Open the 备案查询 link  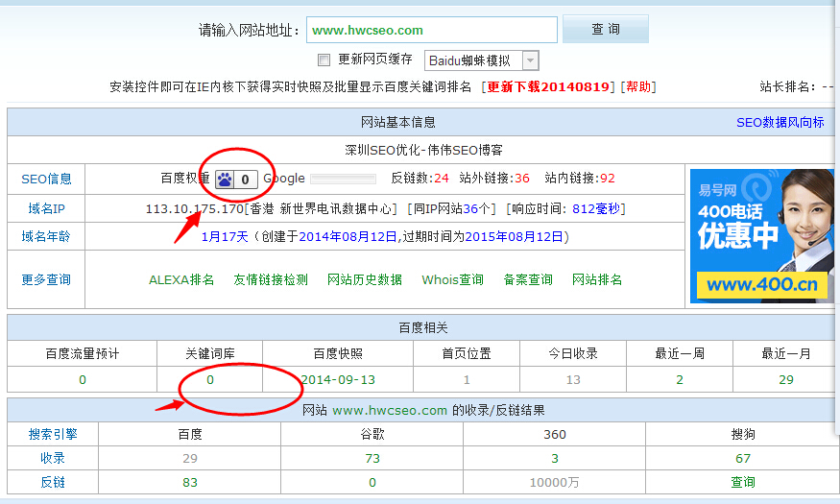tap(528, 279)
